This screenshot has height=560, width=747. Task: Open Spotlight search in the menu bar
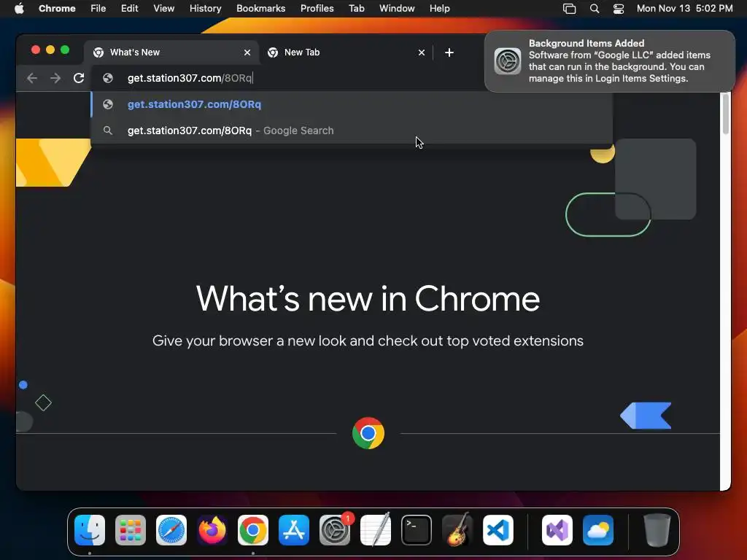point(595,9)
